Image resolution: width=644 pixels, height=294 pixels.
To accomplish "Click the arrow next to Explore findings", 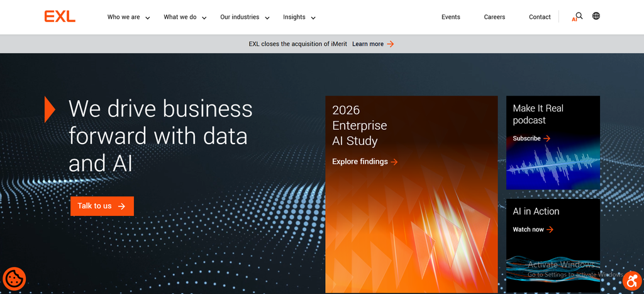I will 394,162.
